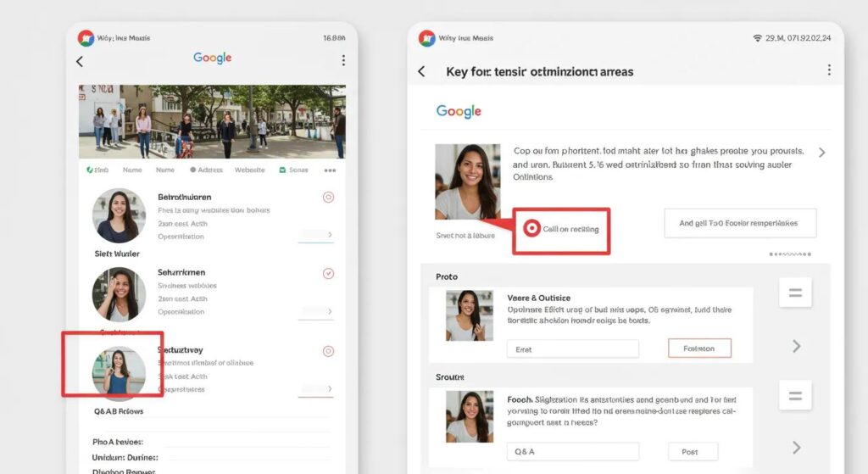Click the 'PhoA beviaes:' line
Image resolution: width=868 pixels, height=474 pixels.
tap(117, 442)
